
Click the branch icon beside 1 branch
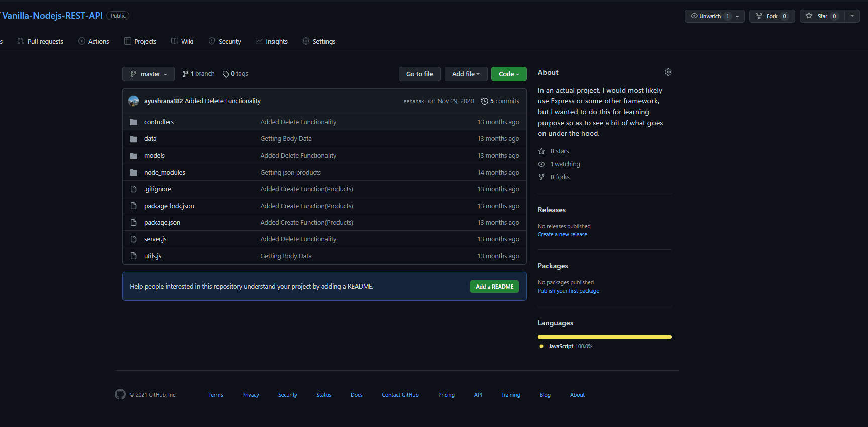pyautogui.click(x=186, y=74)
